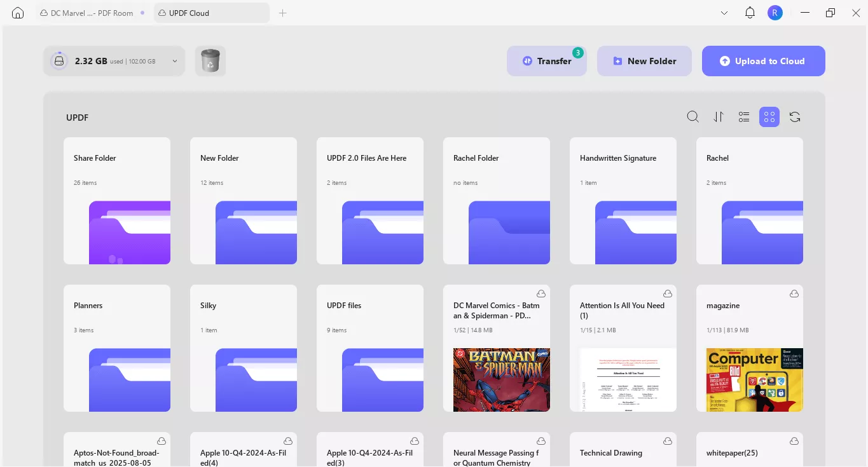
Task: Open the notifications bell
Action: click(750, 13)
